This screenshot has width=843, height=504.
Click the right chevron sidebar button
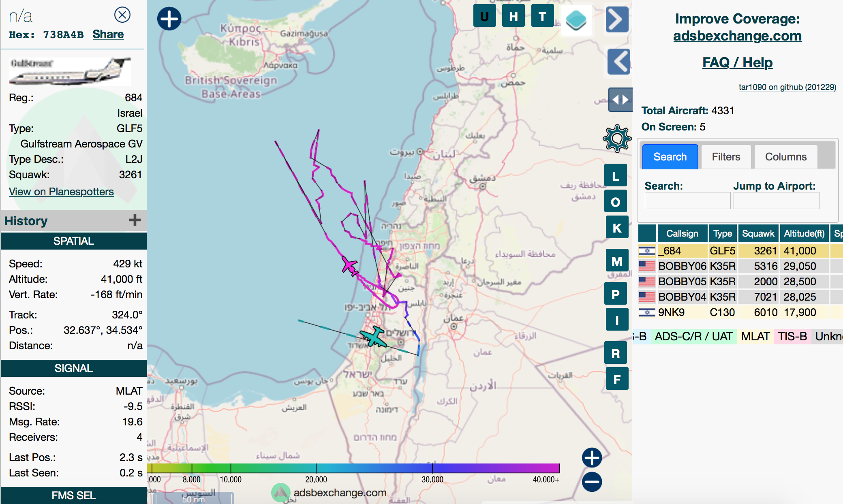click(x=617, y=19)
